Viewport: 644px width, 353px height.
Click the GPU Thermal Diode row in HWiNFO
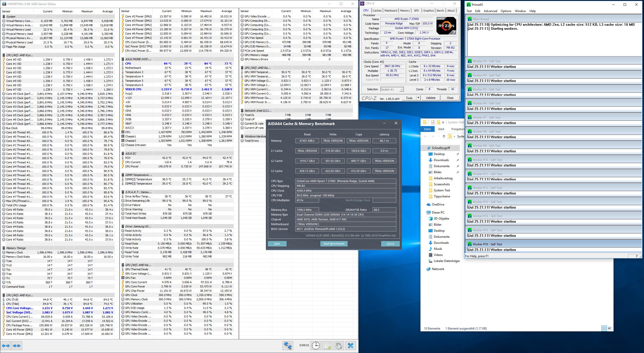[x=177, y=269]
